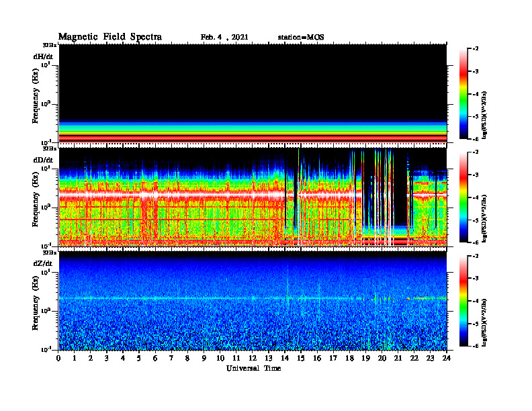The width and height of the screenshot is (532, 411).
Task: Click hour 14 on the Universal Time axis
Action: coord(285,359)
